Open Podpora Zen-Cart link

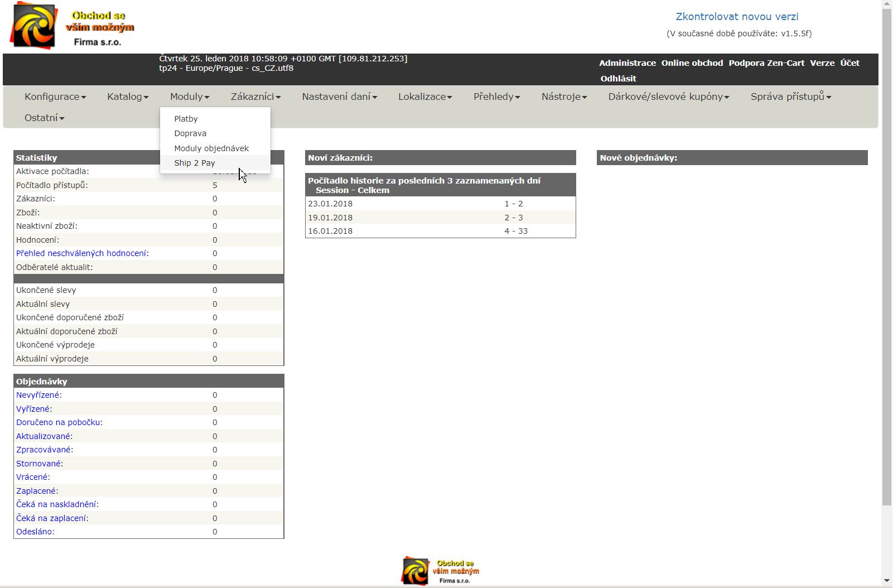pyautogui.click(x=766, y=63)
